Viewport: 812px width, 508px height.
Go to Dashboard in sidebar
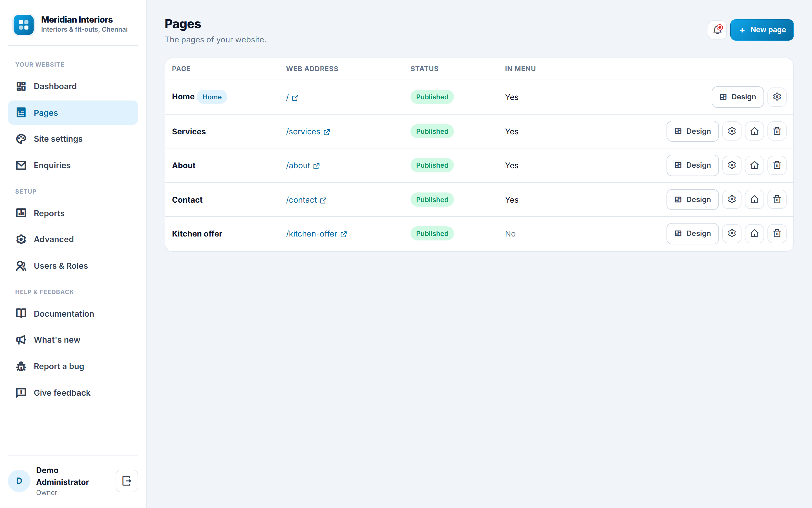coord(73,86)
